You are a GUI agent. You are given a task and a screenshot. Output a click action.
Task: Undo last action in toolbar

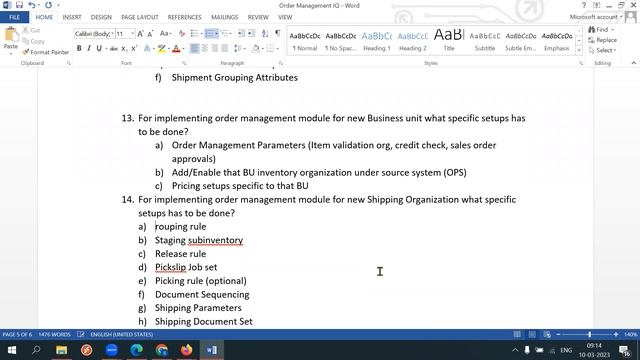tap(32, 5)
